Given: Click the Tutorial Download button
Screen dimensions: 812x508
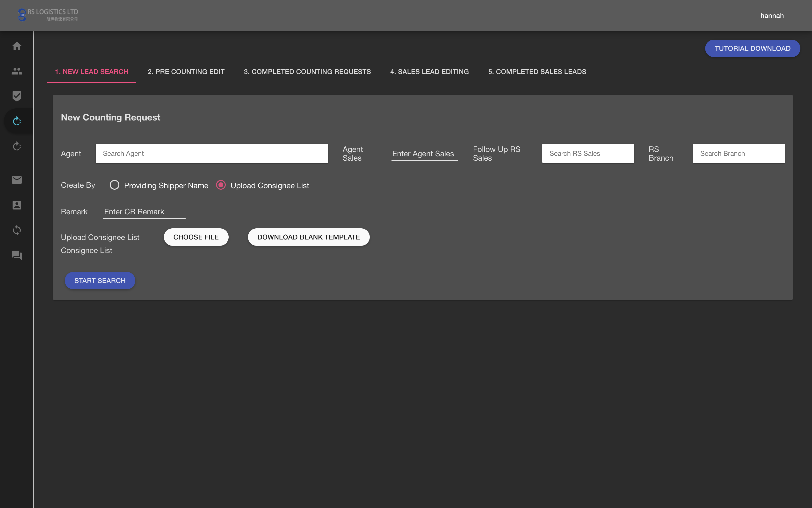Looking at the screenshot, I should [752, 48].
